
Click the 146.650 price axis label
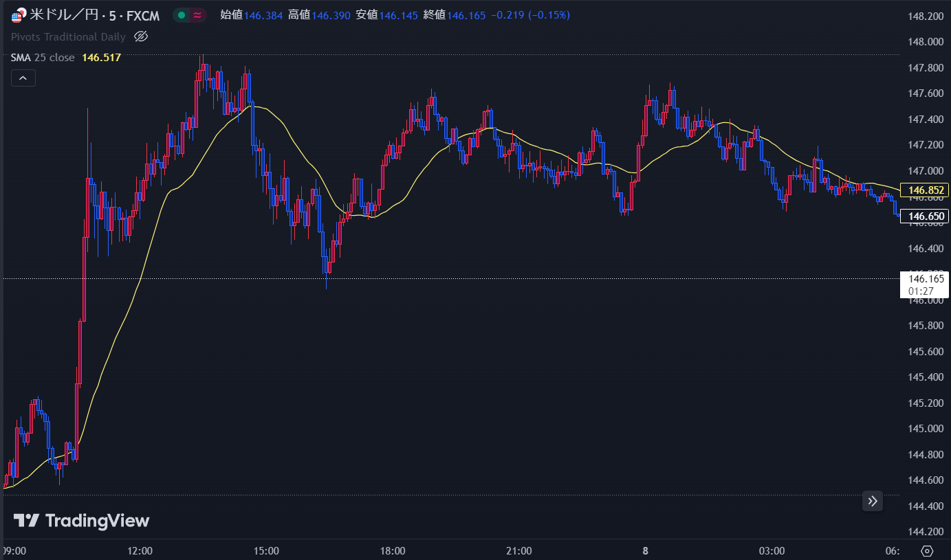924,216
